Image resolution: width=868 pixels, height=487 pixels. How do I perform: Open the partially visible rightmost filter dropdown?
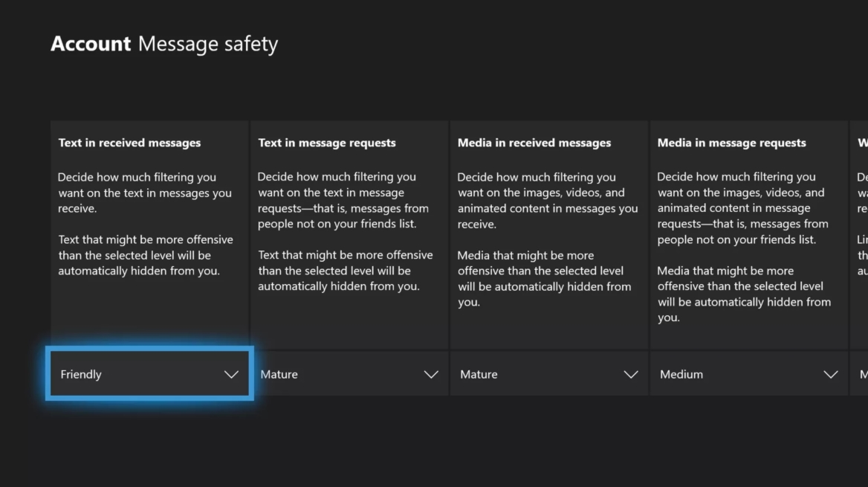pos(860,374)
